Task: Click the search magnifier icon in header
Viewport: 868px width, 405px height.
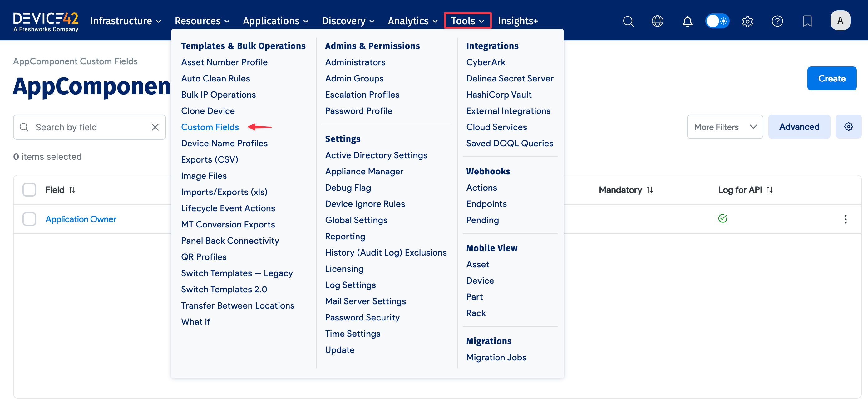Action: [629, 21]
